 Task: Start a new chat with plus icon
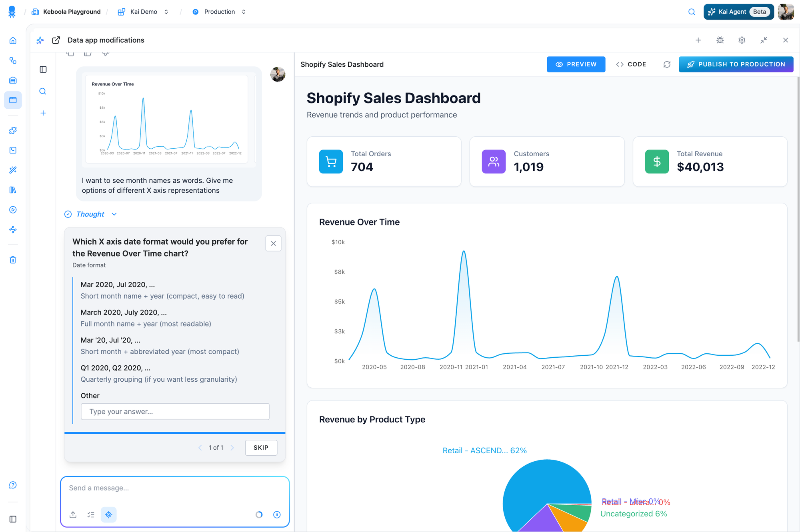pyautogui.click(x=43, y=113)
